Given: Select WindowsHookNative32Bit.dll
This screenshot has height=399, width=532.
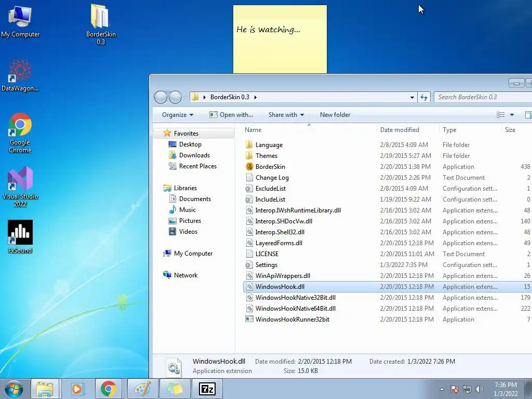Looking at the screenshot, I should point(295,298).
